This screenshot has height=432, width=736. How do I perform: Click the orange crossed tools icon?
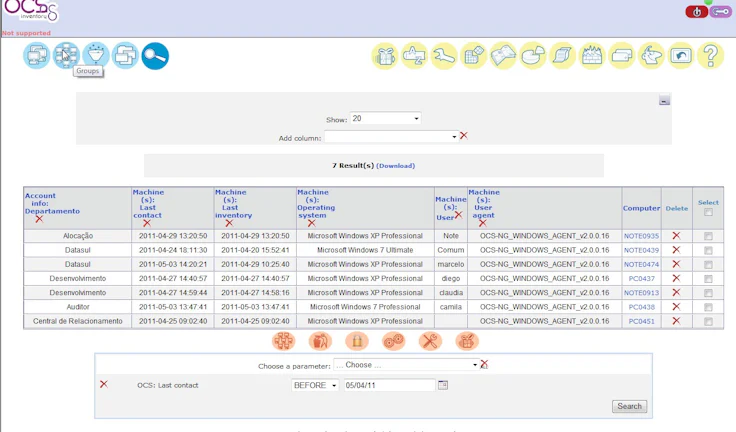pyautogui.click(x=430, y=341)
